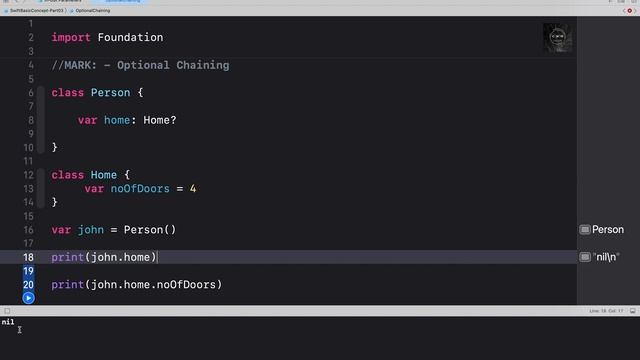Run playground up to line 20

tap(28, 298)
